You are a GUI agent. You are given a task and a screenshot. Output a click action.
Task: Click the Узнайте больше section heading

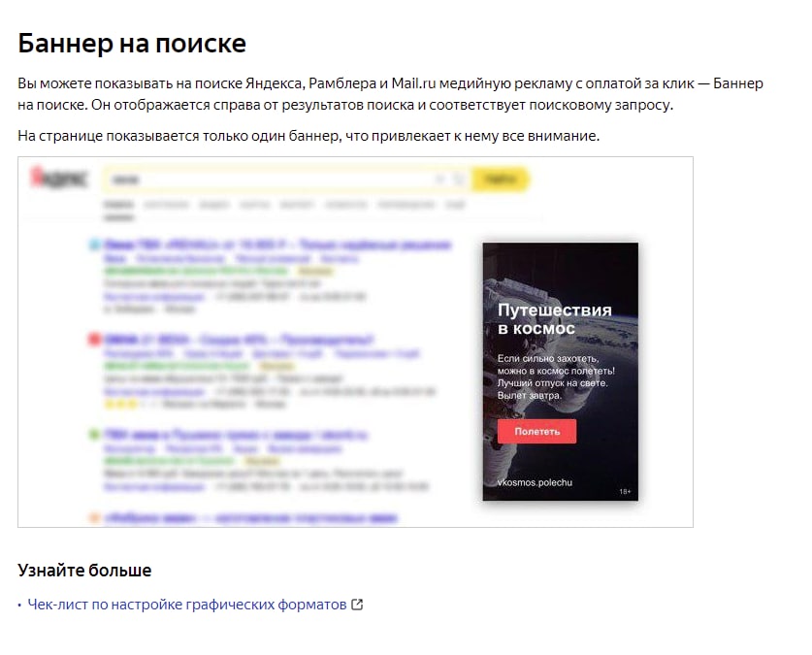[84, 570]
